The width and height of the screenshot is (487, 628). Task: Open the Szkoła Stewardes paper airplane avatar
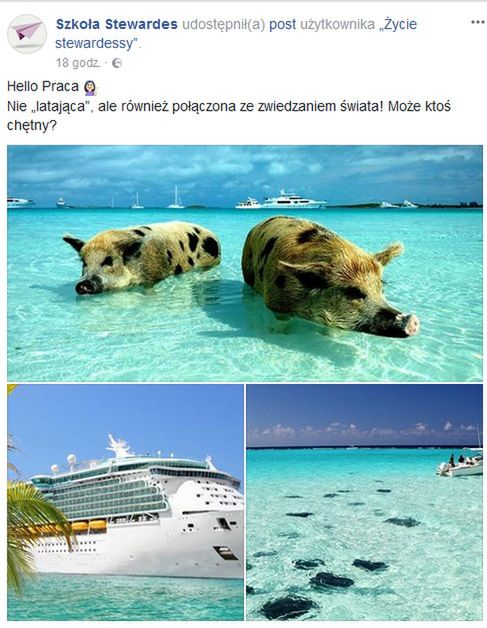[x=27, y=34]
